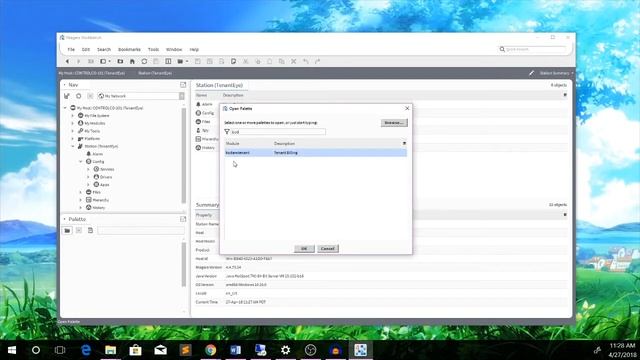The width and height of the screenshot is (640, 360).
Task: Click the Browse... button in Open Palette
Action: [x=394, y=122]
